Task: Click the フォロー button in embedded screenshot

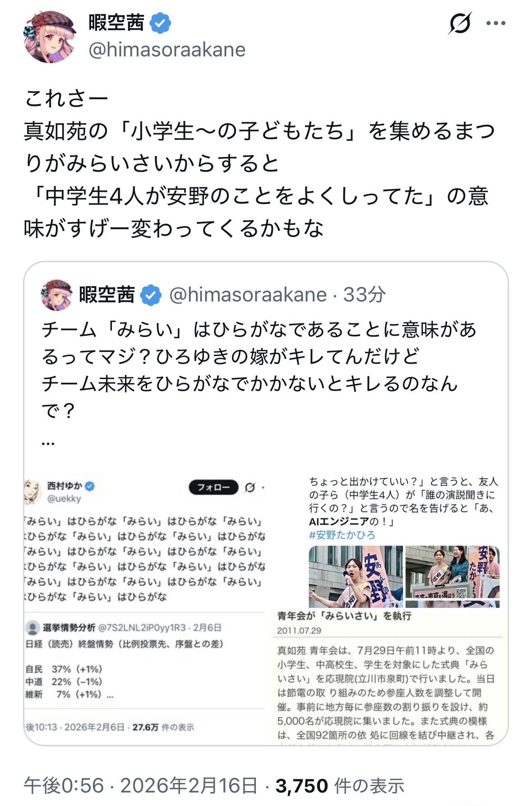Action: click(213, 487)
